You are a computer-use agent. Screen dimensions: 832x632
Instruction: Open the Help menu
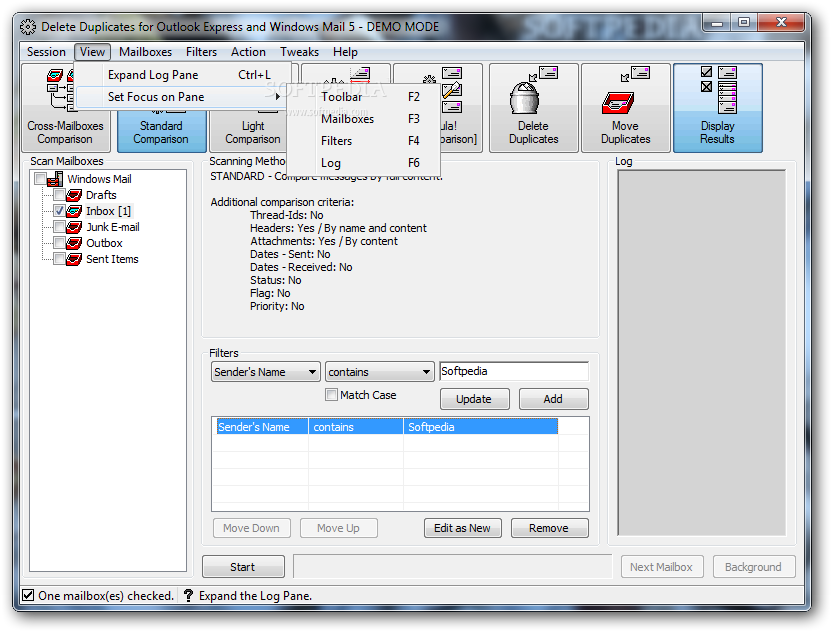tap(345, 52)
